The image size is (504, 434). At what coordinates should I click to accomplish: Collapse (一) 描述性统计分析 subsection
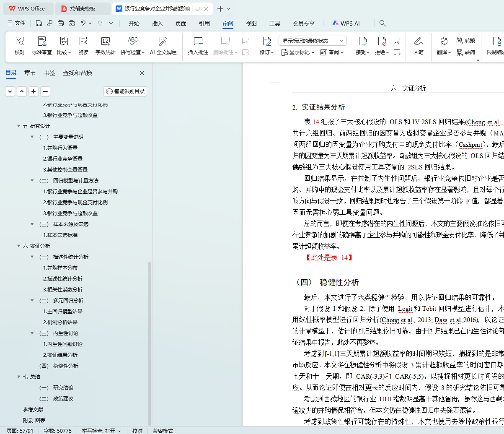[32, 257]
